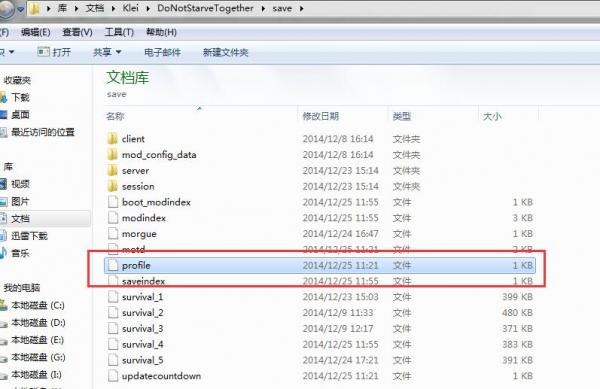Screen dimensions: 600x389
Task: Expand arrow after 库 in address bar
Action: [77, 8]
